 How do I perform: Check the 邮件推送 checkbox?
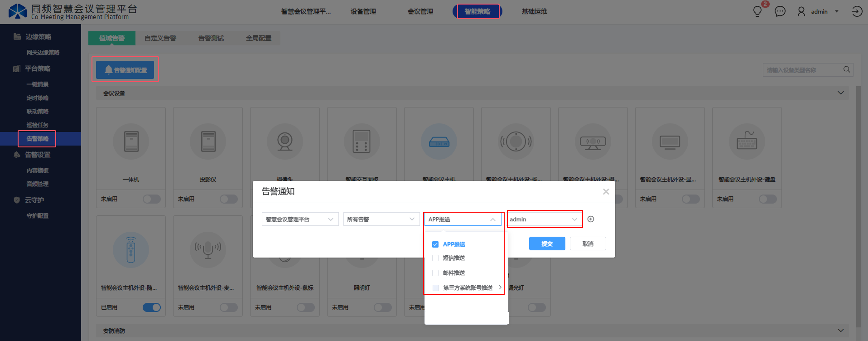pyautogui.click(x=435, y=273)
